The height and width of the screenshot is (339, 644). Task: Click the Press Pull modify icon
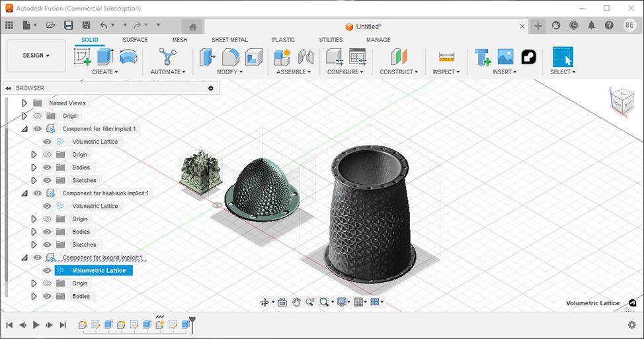[x=208, y=57]
